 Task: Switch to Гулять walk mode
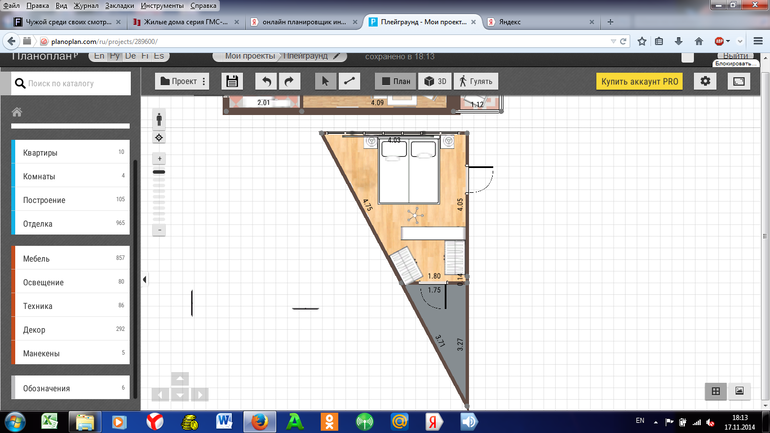tap(476, 81)
